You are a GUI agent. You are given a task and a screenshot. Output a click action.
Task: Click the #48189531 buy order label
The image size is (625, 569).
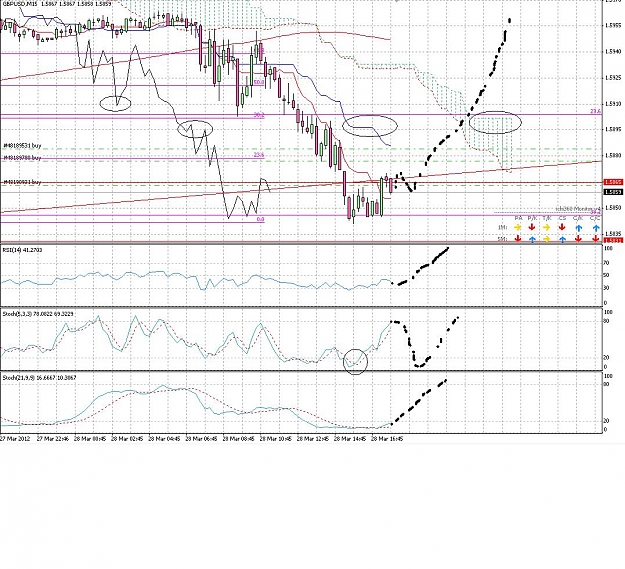(x=22, y=146)
